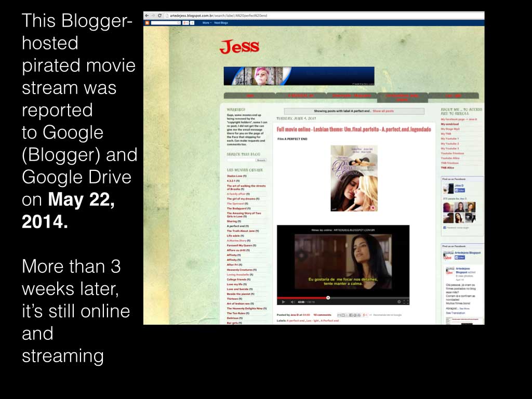Open The art of walking the streets of Brasilia
Viewport: 532px width, 399px height.
[x=246, y=188]
